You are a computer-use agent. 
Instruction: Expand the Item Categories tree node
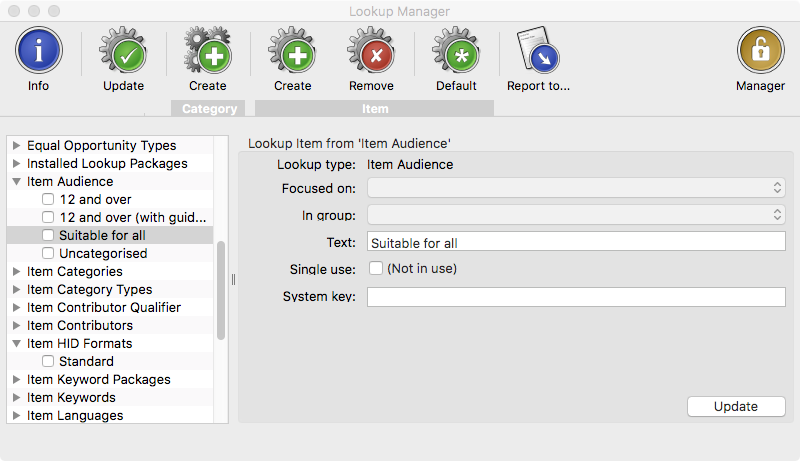16,271
